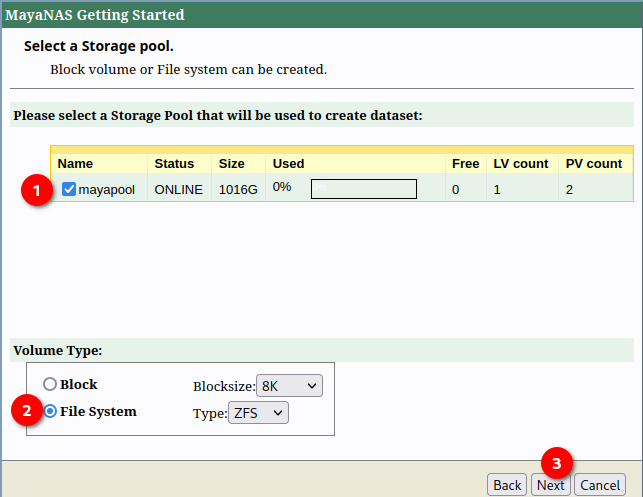Toggle the mayapool checkbox
643x497 pixels.
coord(69,189)
